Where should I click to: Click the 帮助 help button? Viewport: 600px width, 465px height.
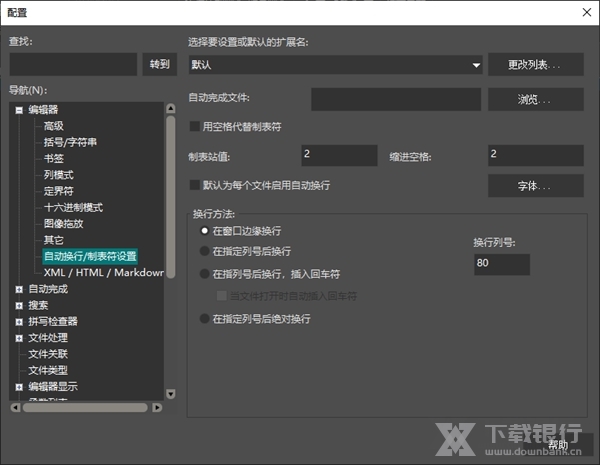tap(558, 444)
